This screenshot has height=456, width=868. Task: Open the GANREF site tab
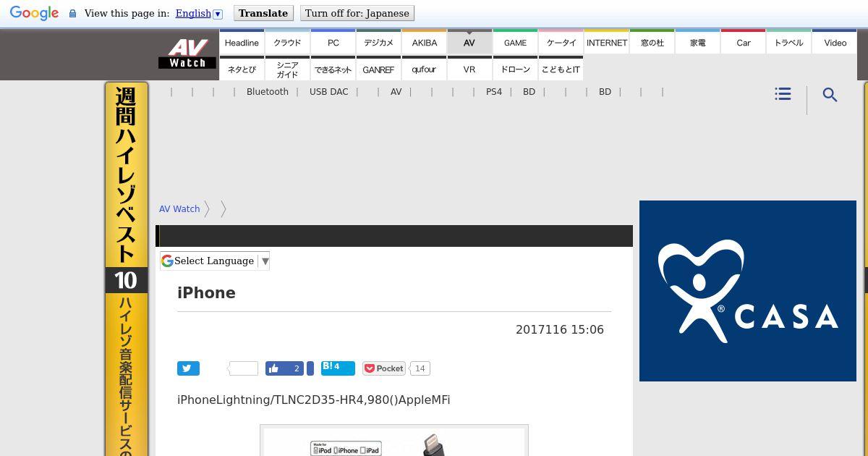coord(378,69)
